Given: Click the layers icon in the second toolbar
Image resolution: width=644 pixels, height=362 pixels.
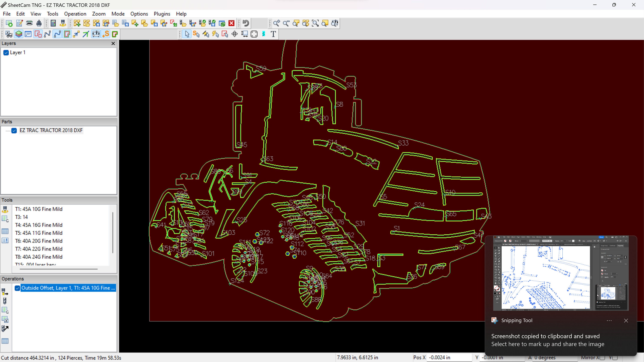Looking at the screenshot, I should click(x=19, y=34).
